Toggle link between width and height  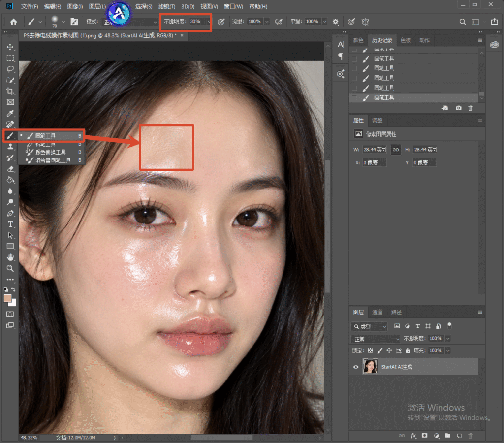pyautogui.click(x=395, y=150)
